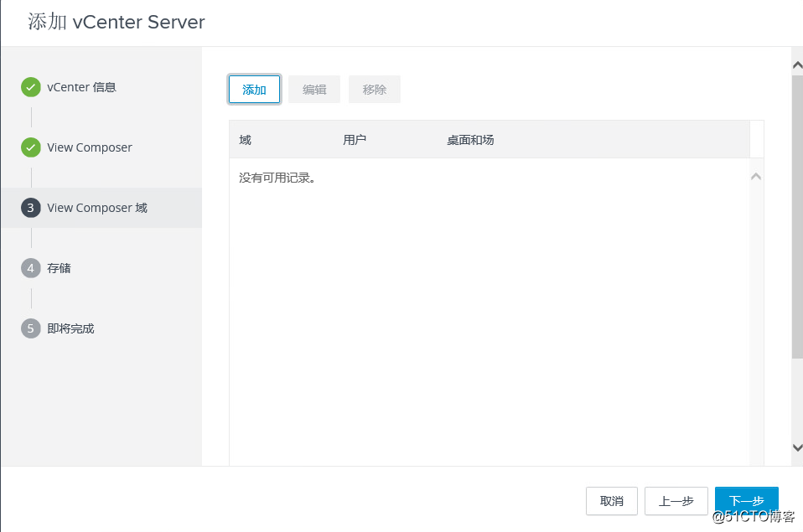Image resolution: width=803 pixels, height=532 pixels.
Task: Click green checkmark icon beside View Composer
Action: click(x=31, y=147)
